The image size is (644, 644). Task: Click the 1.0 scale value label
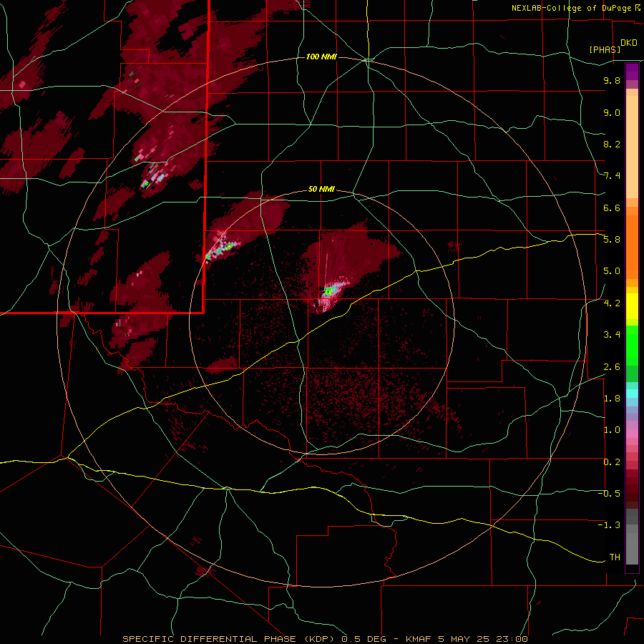click(612, 430)
